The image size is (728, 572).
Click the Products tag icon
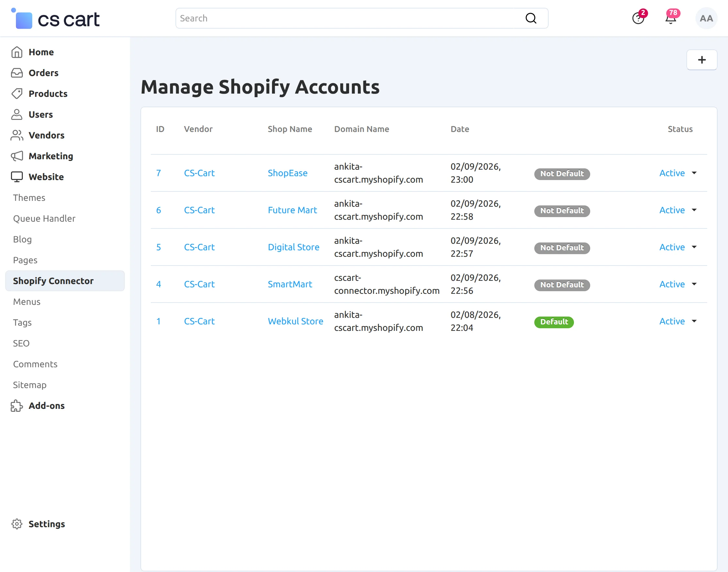(x=17, y=94)
